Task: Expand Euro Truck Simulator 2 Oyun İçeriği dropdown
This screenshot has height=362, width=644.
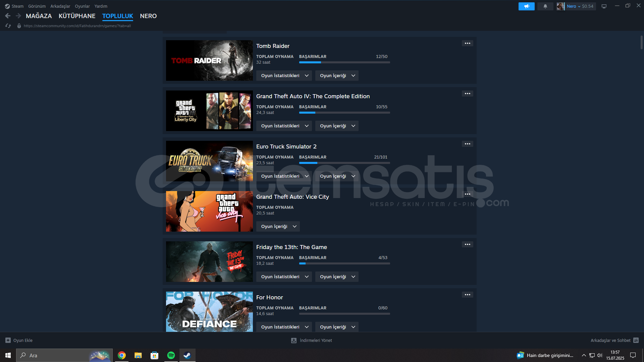Action: [x=337, y=176]
